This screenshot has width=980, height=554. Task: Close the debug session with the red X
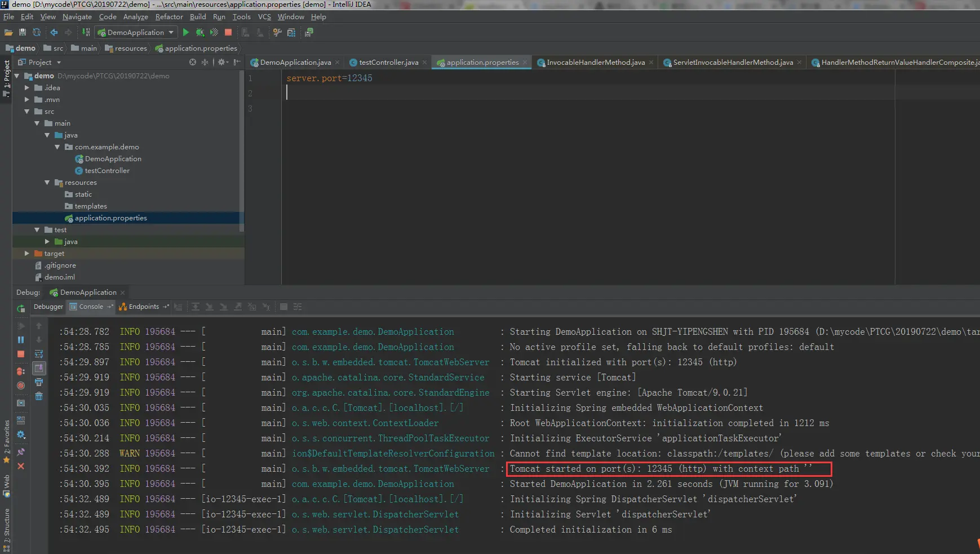(21, 466)
